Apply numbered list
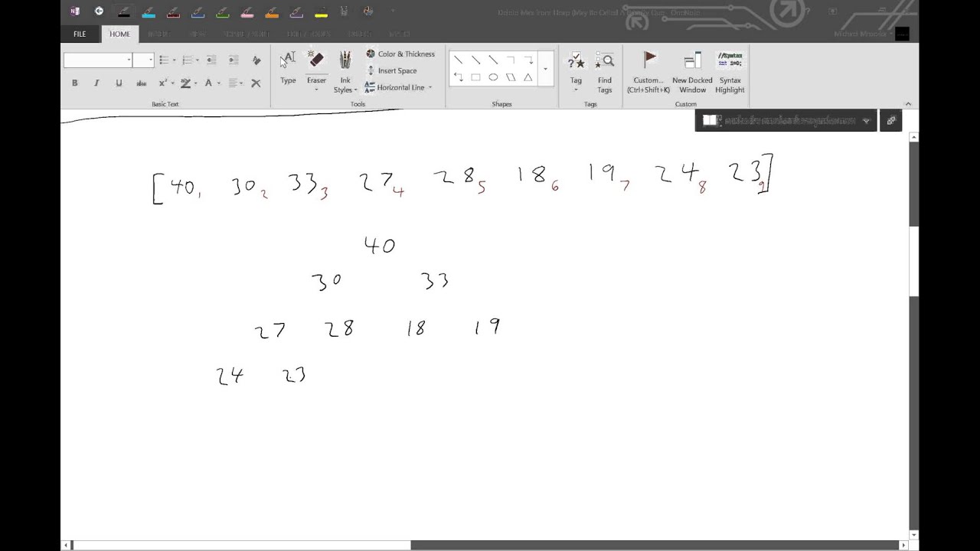The image size is (980, 551). [x=187, y=60]
